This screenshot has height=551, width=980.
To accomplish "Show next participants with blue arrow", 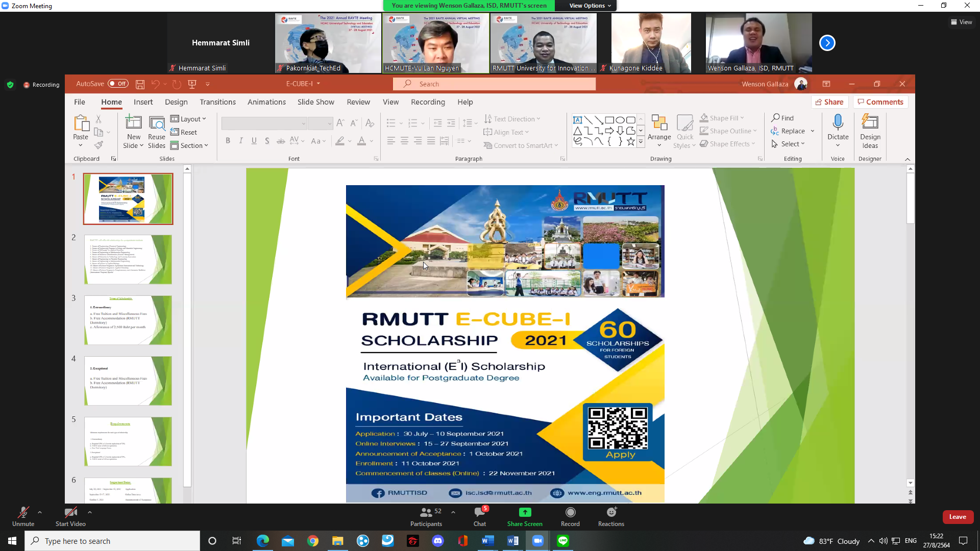I will coord(827,43).
